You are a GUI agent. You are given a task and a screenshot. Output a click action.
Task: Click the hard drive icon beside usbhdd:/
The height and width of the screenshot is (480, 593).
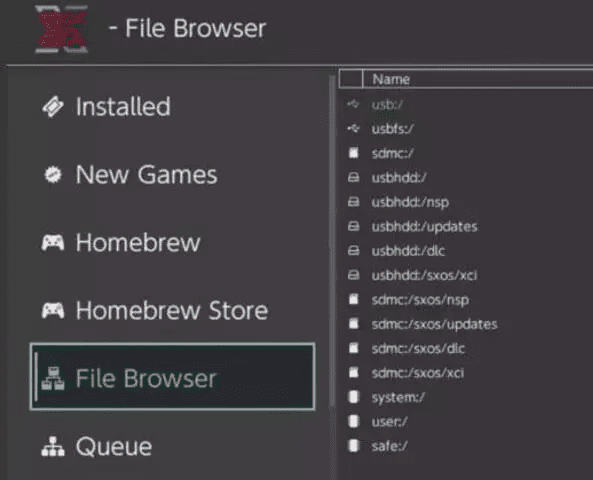click(x=353, y=177)
